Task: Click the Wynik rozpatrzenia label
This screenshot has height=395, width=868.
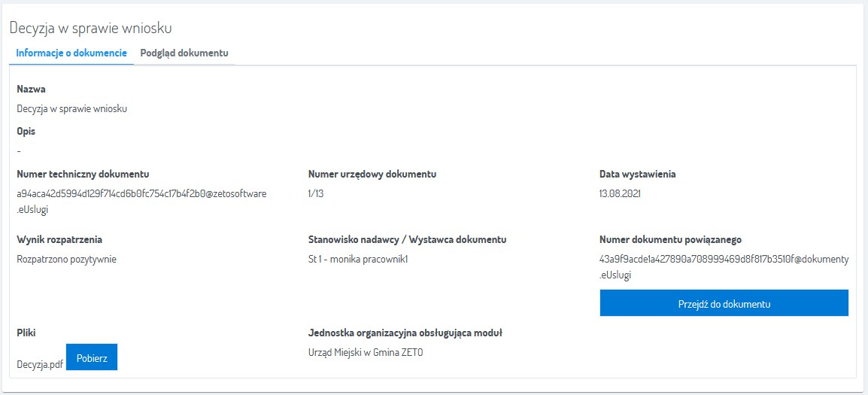Action: coord(59,240)
